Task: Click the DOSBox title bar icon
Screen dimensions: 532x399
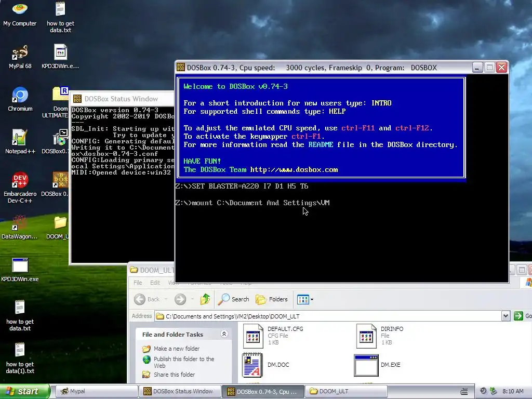Action: click(181, 67)
